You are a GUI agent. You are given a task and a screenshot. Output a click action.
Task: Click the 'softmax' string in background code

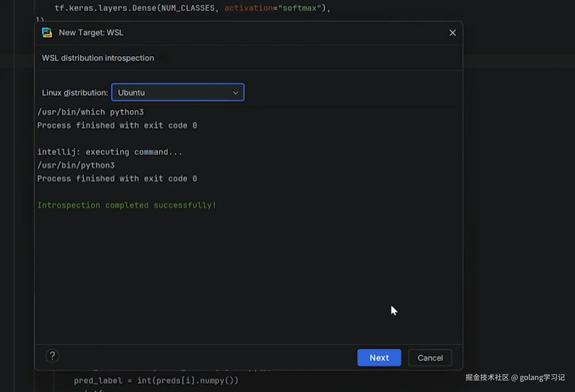300,8
